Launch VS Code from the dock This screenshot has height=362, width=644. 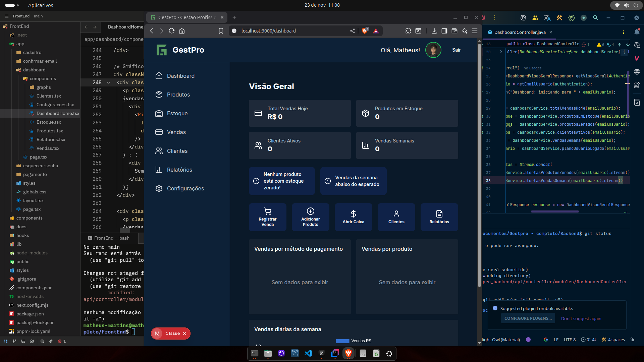click(308, 353)
